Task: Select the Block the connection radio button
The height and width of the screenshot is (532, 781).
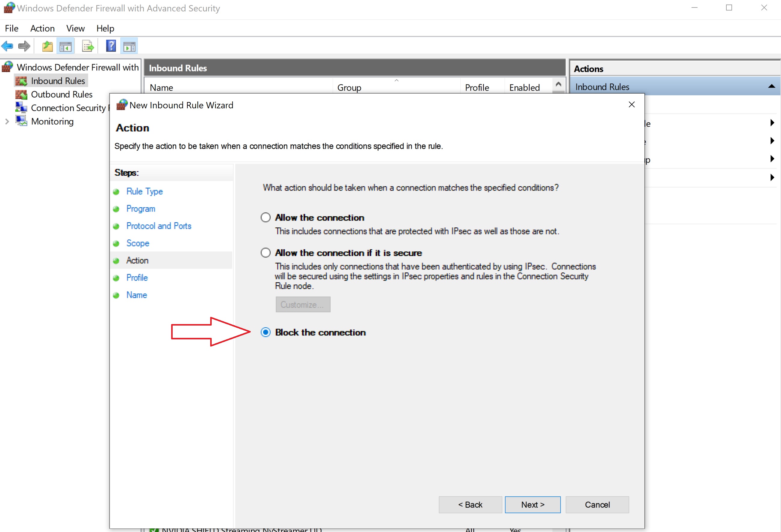Action: [x=265, y=332]
